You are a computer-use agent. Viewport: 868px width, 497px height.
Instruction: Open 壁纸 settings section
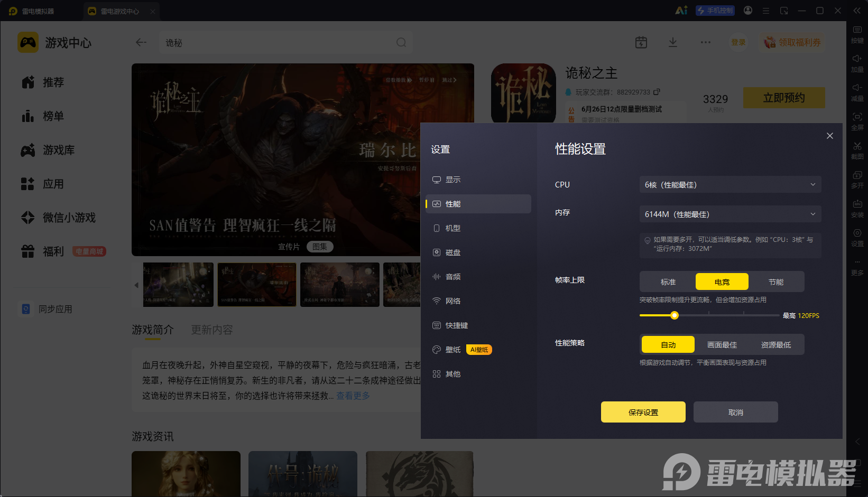[x=478, y=350]
